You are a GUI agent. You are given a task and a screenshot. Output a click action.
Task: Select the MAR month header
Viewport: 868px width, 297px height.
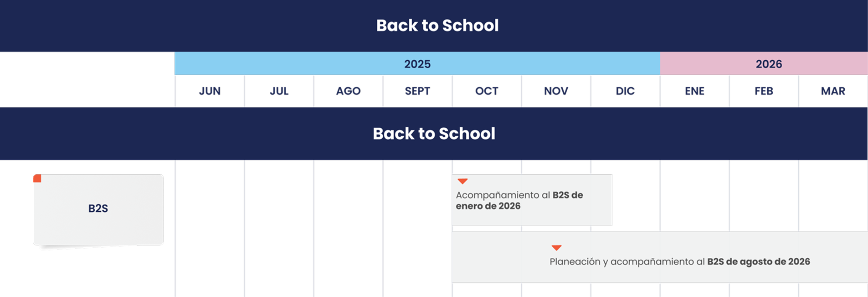833,91
